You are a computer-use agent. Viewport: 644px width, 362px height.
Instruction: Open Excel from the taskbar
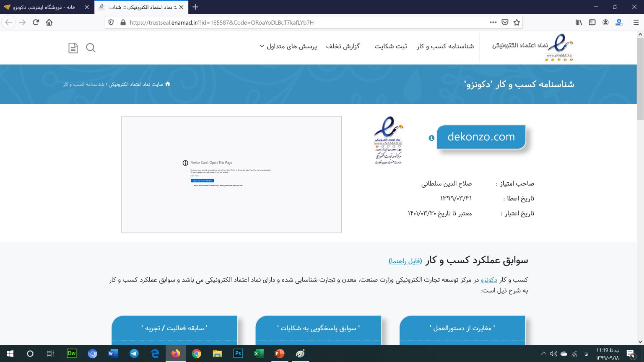click(x=259, y=354)
